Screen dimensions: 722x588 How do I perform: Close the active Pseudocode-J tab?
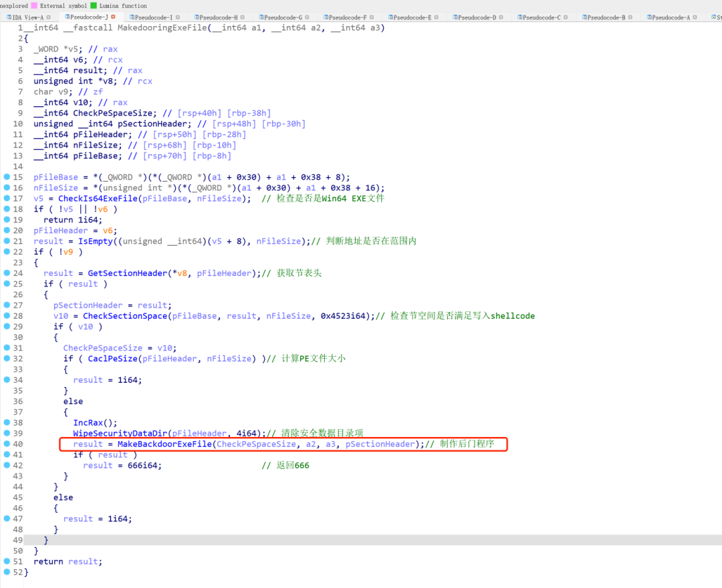point(113,17)
